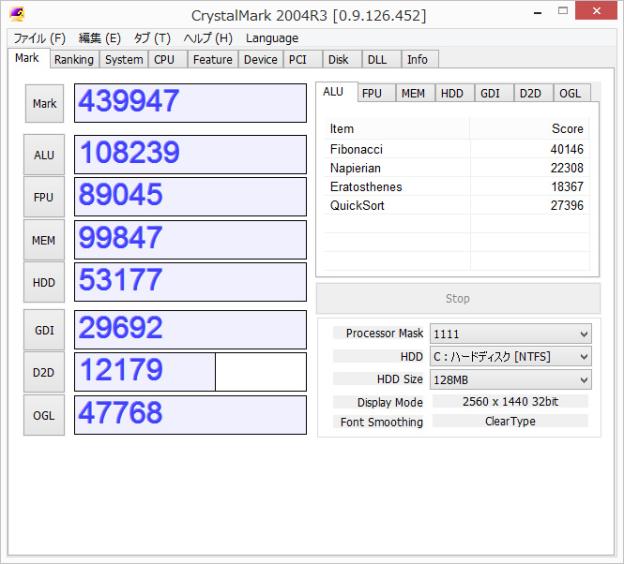The width and height of the screenshot is (624, 564).
Task: Select the Fibonacci row in score list
Action: click(457, 149)
